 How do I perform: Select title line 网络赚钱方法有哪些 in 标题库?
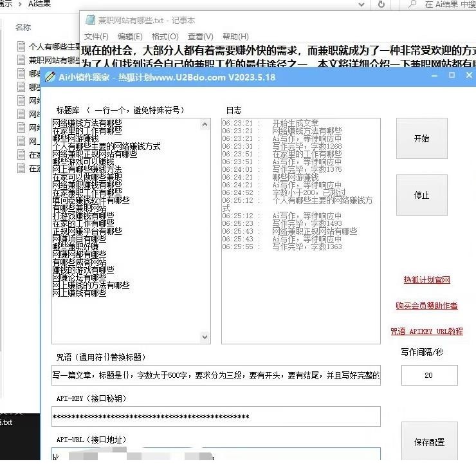[87, 123]
